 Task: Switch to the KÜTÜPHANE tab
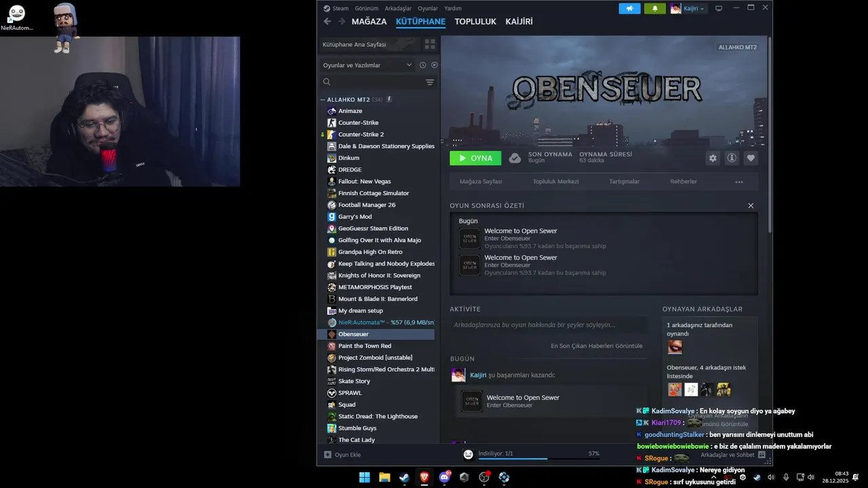click(x=420, y=22)
